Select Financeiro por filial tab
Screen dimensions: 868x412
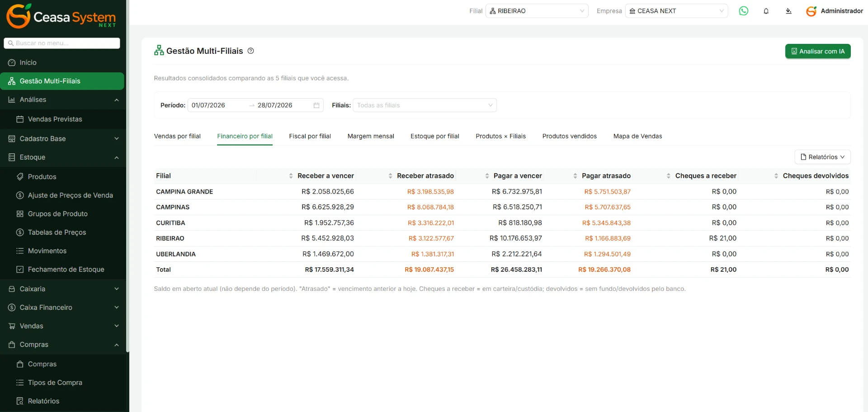pyautogui.click(x=245, y=136)
